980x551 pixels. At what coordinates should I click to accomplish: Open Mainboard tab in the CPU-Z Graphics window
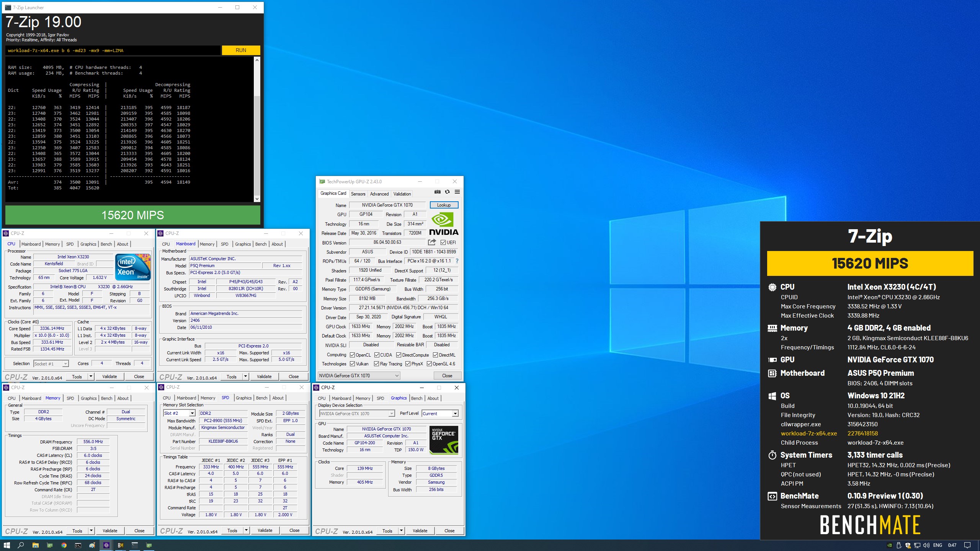[x=341, y=398]
